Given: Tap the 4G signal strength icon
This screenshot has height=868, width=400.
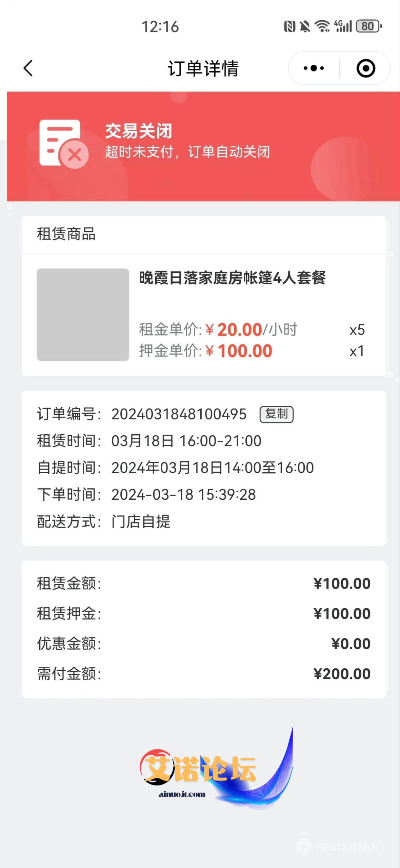Looking at the screenshot, I should tap(343, 26).
